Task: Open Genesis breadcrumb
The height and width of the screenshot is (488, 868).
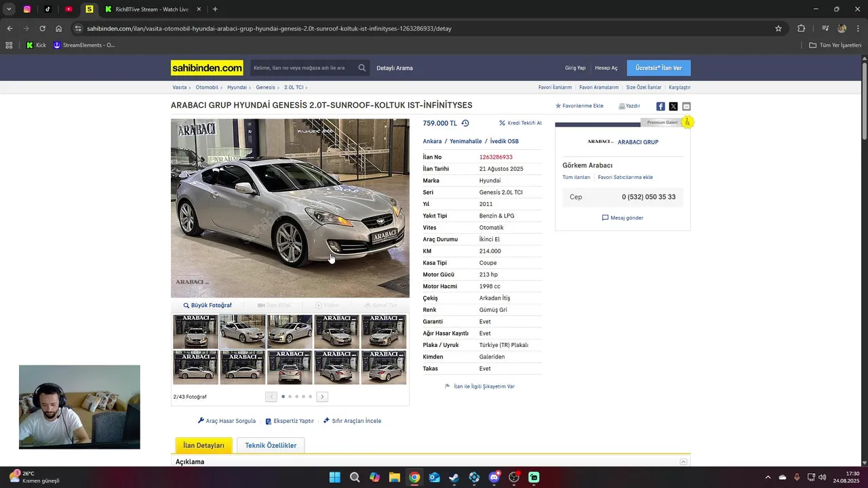Action: [265, 87]
